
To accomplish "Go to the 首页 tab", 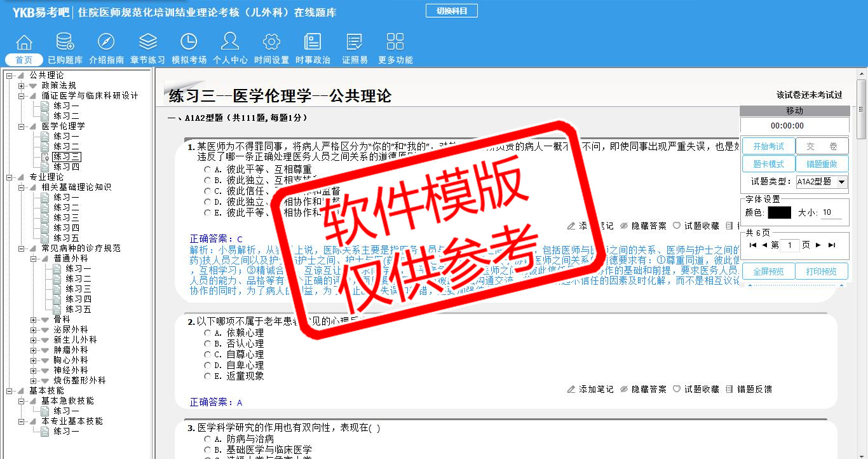I will click(24, 60).
